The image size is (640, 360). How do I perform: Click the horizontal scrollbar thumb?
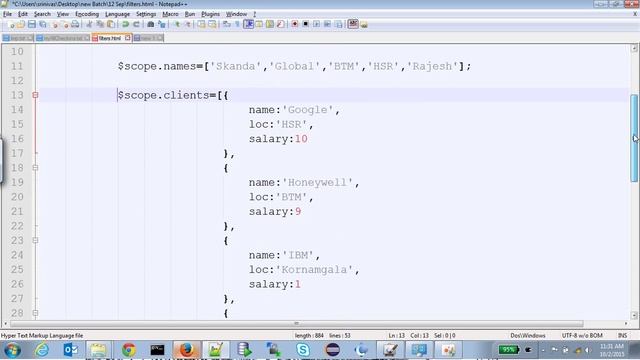tap(297, 324)
